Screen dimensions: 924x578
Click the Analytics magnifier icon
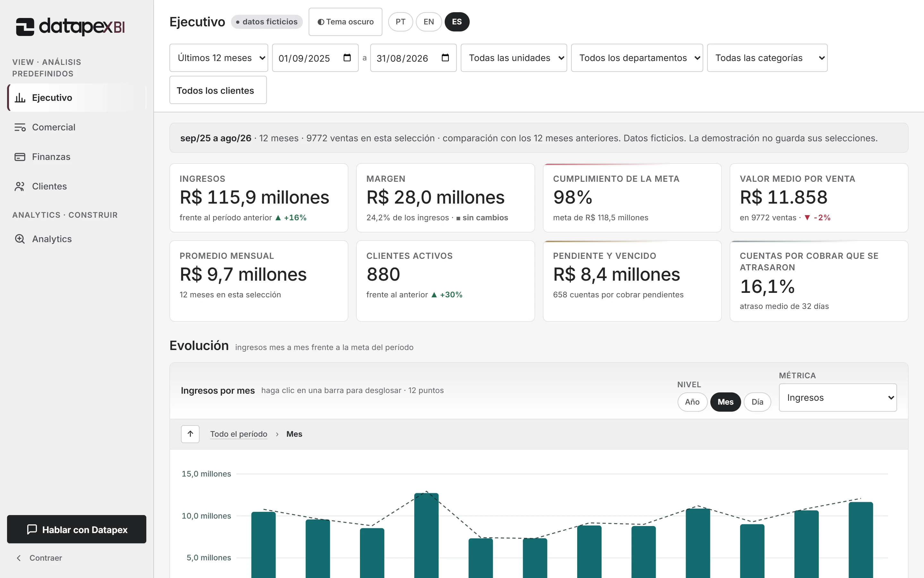point(20,239)
